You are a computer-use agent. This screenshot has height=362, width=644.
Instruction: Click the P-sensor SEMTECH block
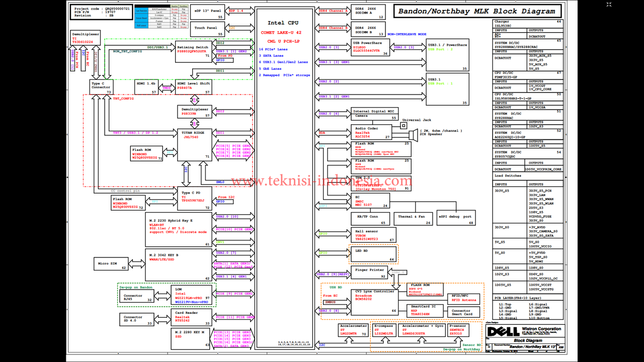pos(458,330)
